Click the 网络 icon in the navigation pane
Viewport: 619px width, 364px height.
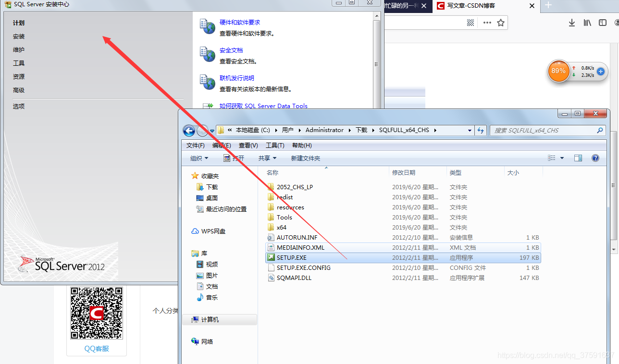point(195,341)
